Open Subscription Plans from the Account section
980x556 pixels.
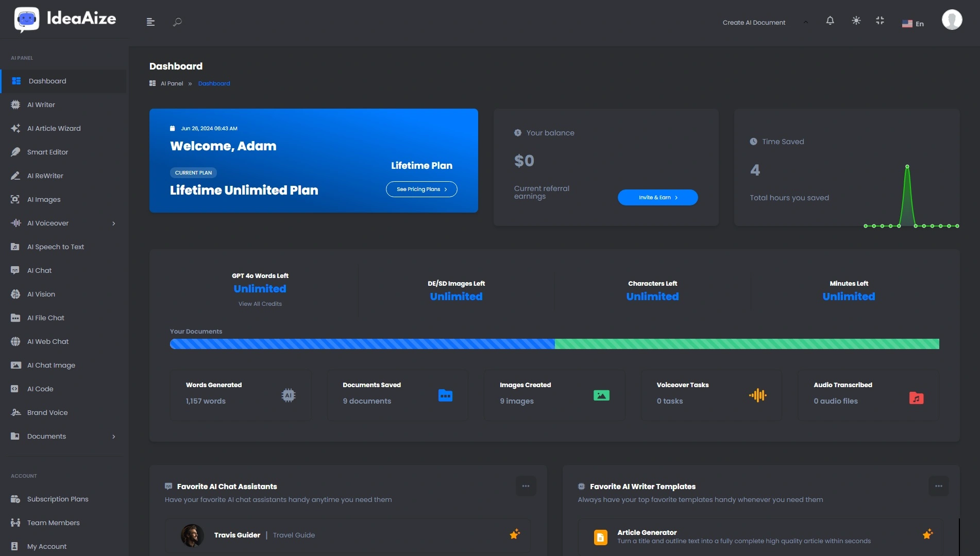click(57, 499)
